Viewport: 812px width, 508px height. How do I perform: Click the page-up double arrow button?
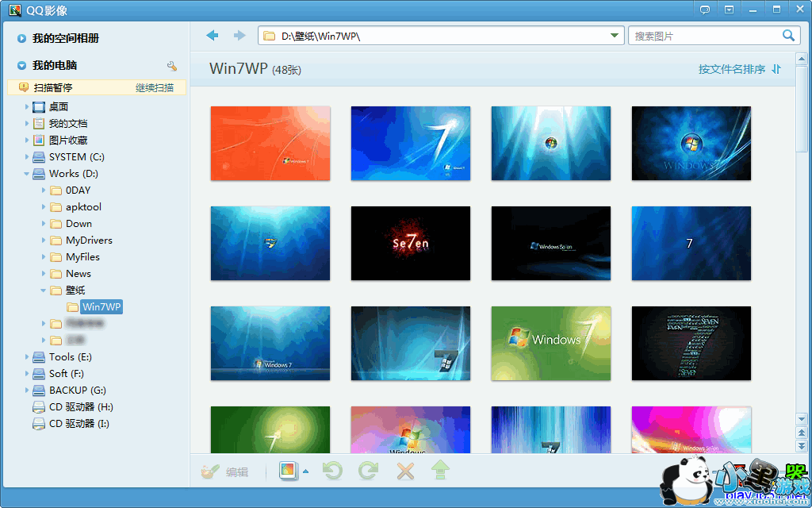pos(802,433)
